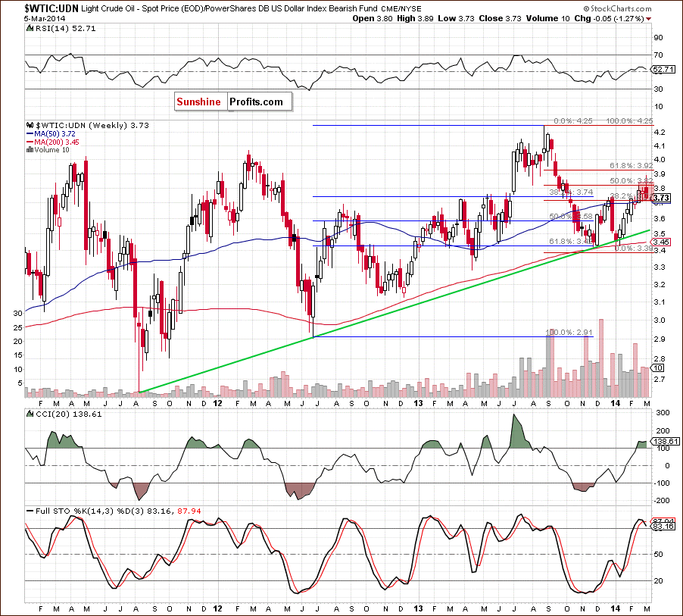
Task: Click the CME/NYSE exchange label
Action: (402, 9)
